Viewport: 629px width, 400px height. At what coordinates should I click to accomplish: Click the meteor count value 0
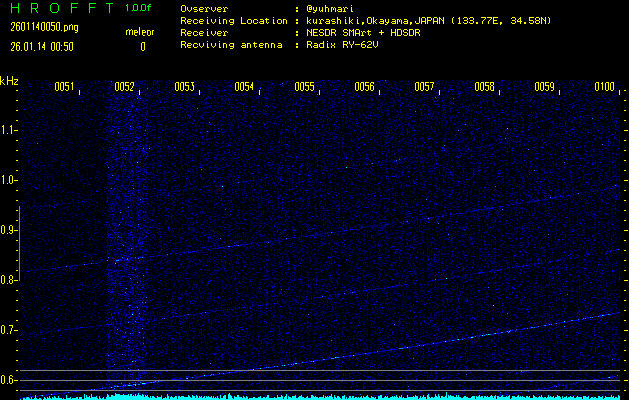142,46
